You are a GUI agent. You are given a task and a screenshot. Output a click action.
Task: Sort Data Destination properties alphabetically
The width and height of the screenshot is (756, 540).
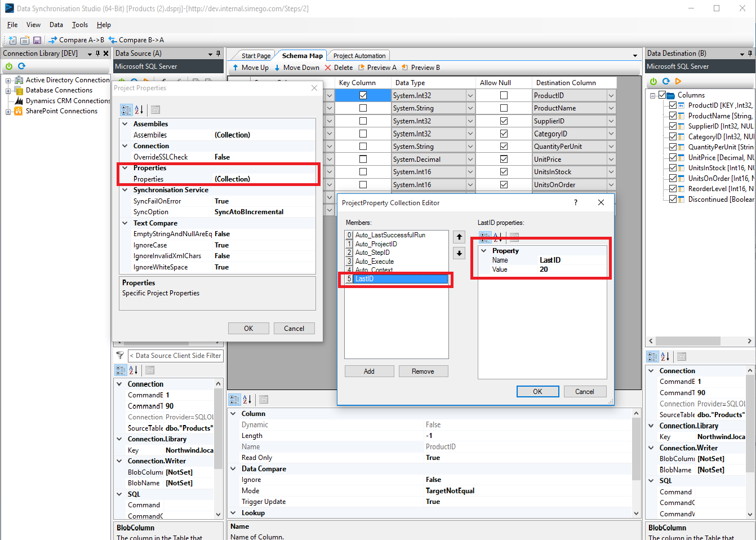(665, 357)
